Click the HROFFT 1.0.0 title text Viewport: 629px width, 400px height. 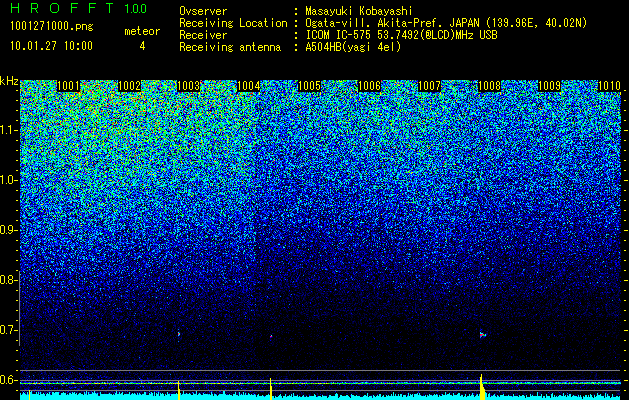click(x=79, y=8)
